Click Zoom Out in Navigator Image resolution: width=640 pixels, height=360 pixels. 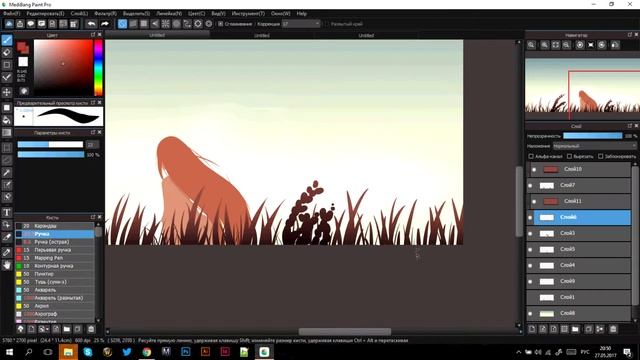[566, 45]
